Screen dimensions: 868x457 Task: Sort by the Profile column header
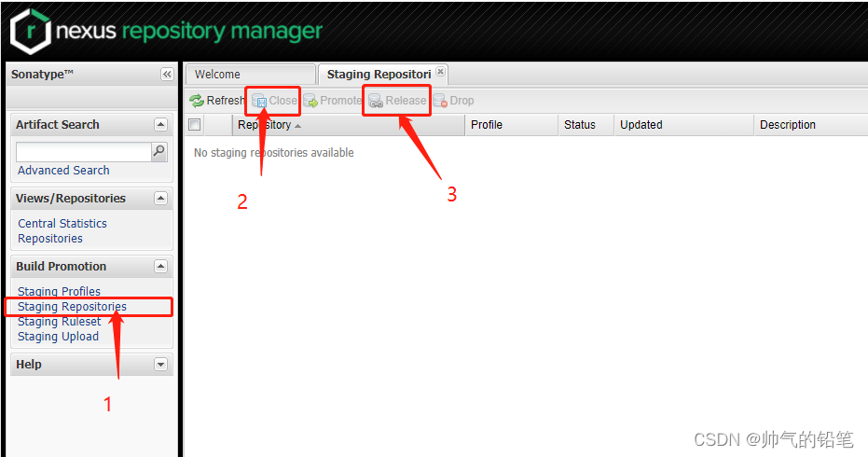[x=512, y=125]
